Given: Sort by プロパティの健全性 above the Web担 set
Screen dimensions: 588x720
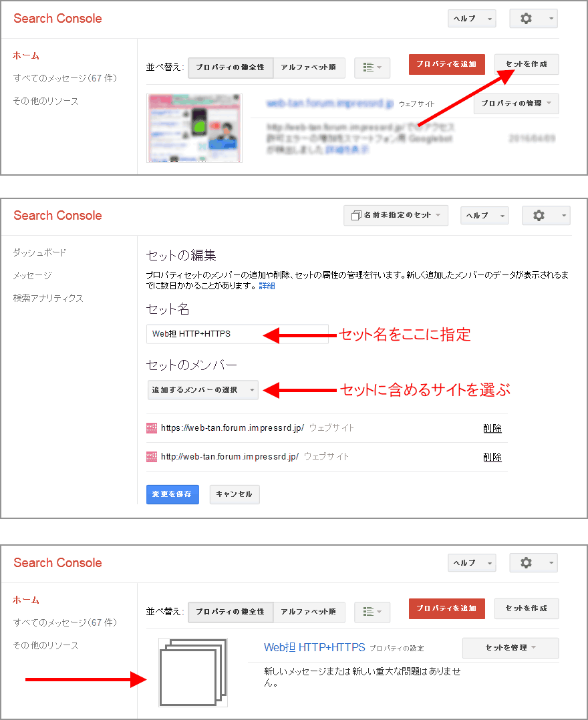Looking at the screenshot, I should coord(231,612).
